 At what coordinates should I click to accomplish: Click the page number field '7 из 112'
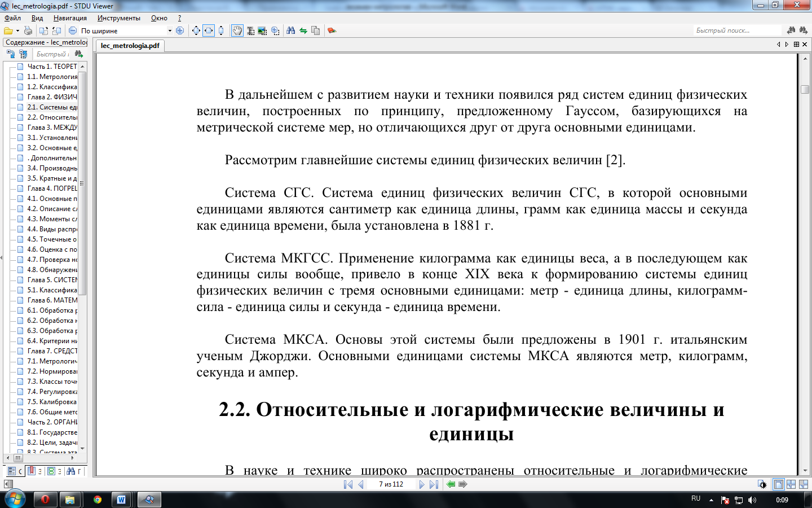[x=391, y=484]
